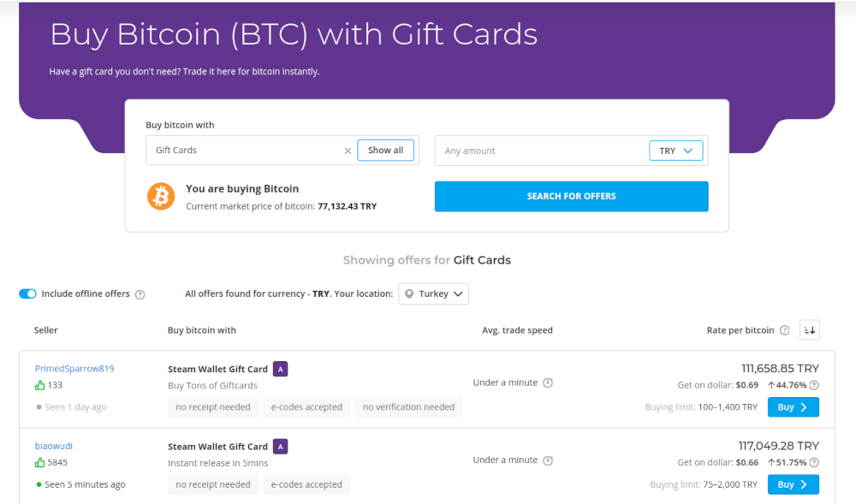856x504 pixels.
Task: Clear the Gift Cards field with X icon
Action: [x=348, y=151]
